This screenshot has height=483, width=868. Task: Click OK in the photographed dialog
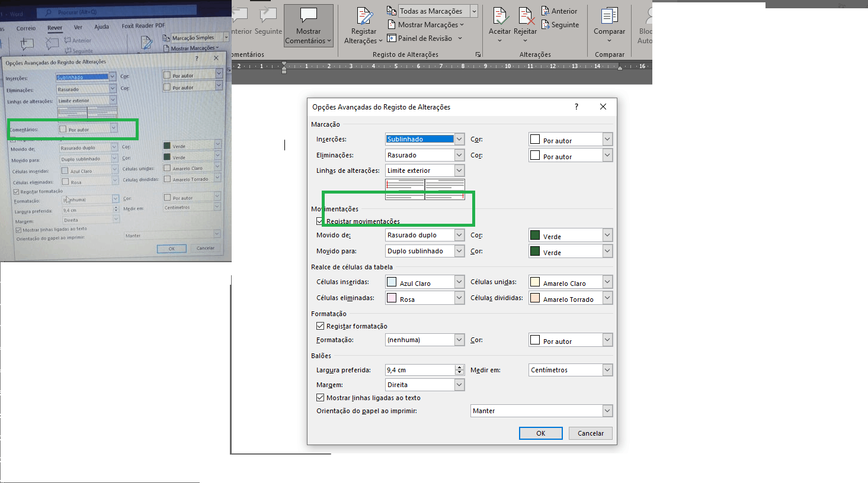pyautogui.click(x=172, y=249)
